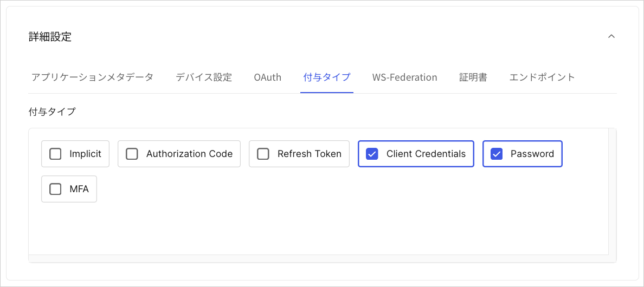Screen dimensions: 644x287
Task: Click the 詳細設定 heading text
Action: (x=50, y=37)
